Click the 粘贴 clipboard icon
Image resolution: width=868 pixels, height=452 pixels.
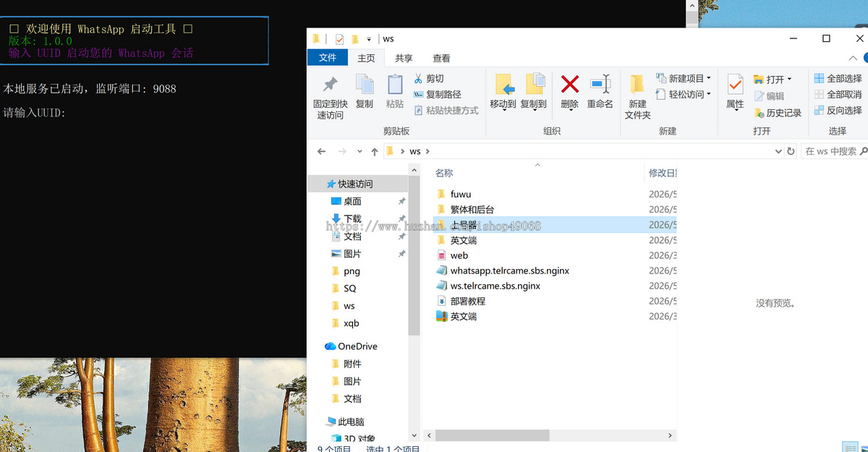coord(395,85)
